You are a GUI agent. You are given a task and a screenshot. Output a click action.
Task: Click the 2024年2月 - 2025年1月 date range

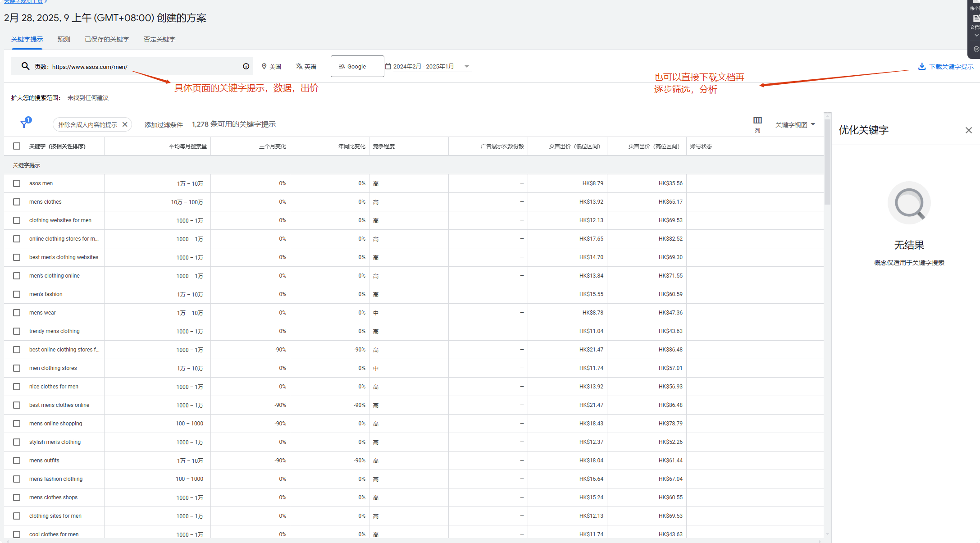[x=424, y=67]
